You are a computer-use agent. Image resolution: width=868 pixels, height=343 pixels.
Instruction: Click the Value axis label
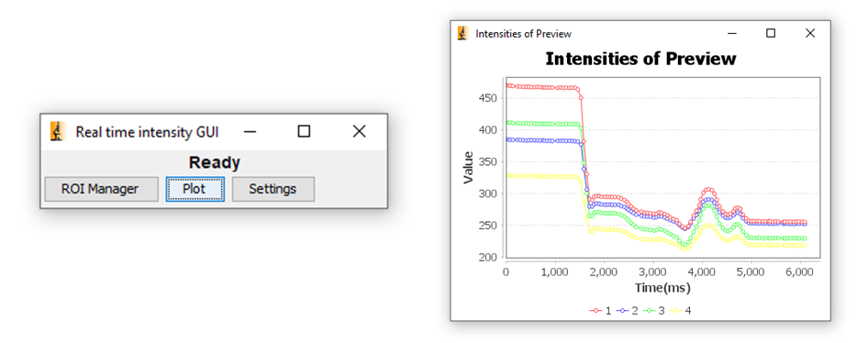tap(468, 167)
